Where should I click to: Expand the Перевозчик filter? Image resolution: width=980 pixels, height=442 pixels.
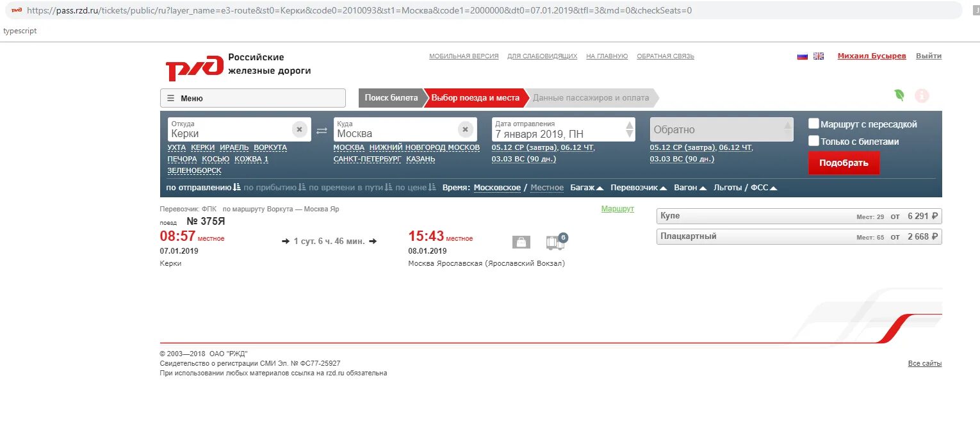click(x=639, y=188)
